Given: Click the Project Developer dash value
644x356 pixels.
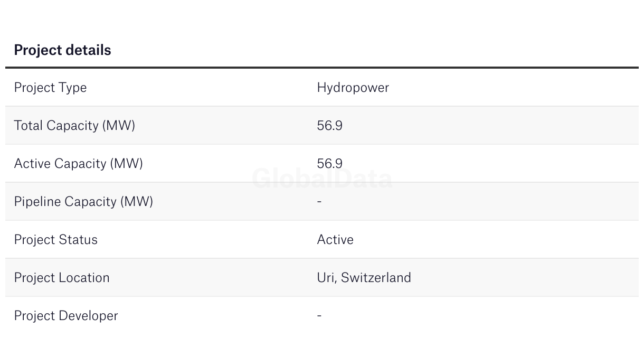Looking at the screenshot, I should click(x=319, y=316).
